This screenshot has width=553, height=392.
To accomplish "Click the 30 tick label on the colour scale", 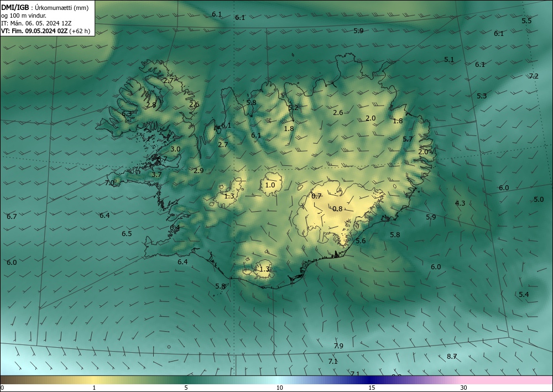I will click(x=464, y=388).
